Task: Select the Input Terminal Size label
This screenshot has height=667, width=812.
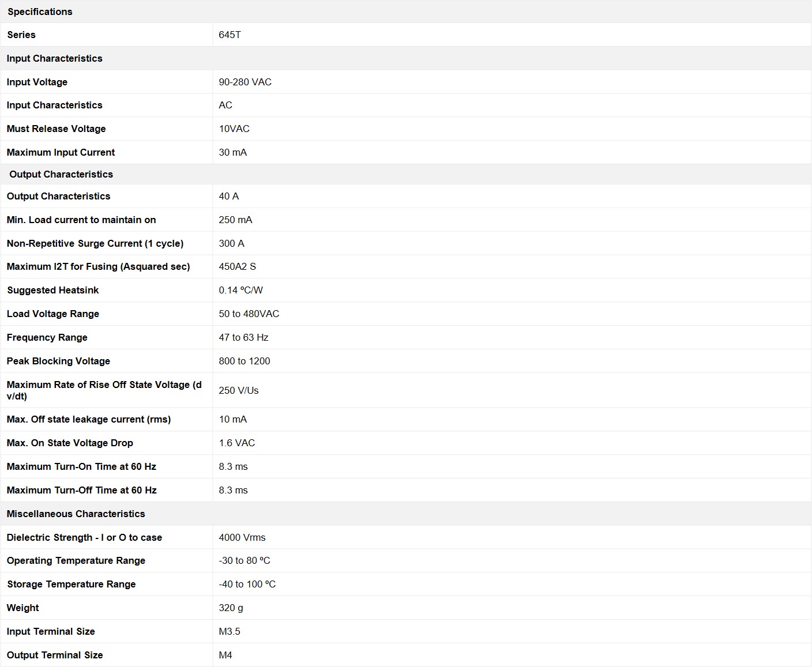Action: 51,631
